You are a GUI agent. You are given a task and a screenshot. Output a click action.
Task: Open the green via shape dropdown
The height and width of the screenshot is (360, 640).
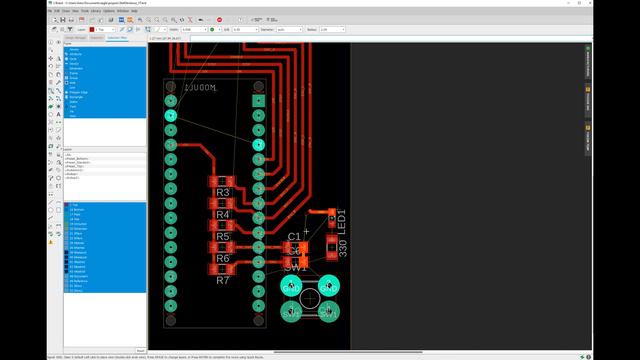[x=215, y=29]
